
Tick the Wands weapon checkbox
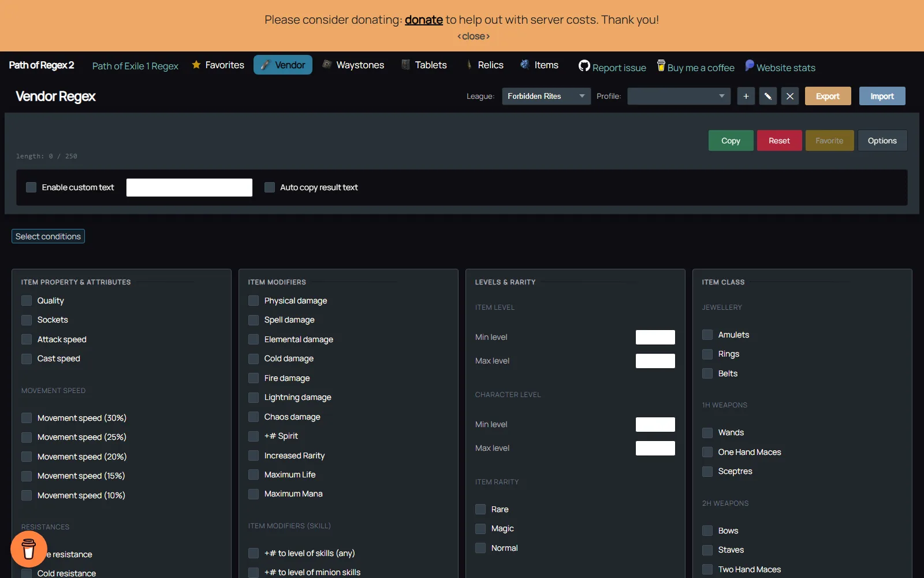(707, 432)
